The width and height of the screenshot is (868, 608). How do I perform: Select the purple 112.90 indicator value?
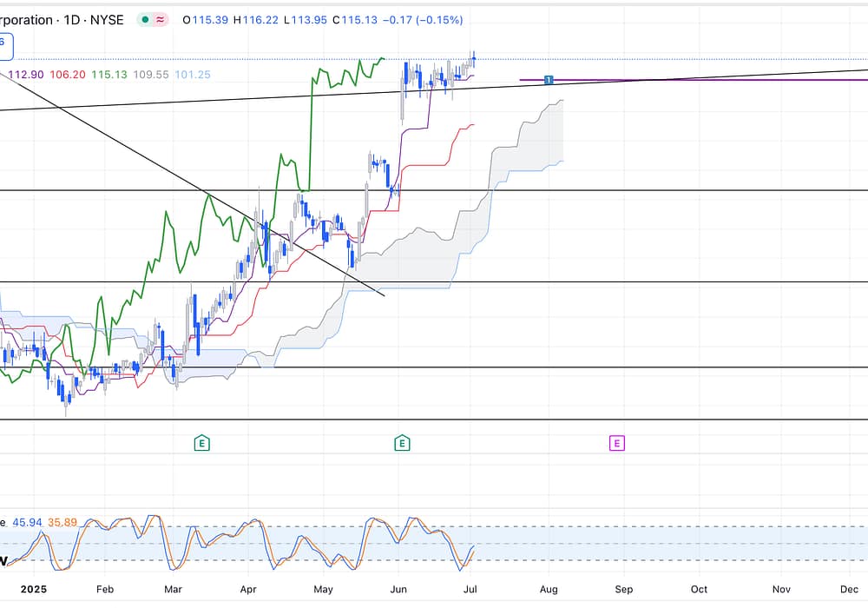pos(26,75)
